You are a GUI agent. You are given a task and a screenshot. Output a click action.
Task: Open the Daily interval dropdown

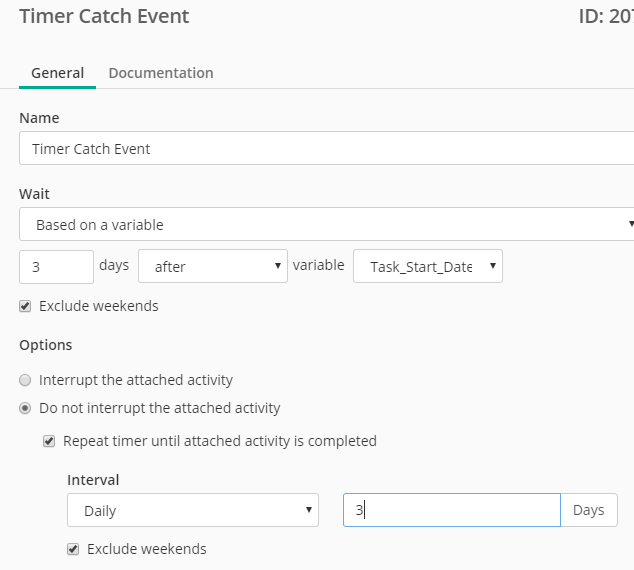click(x=192, y=510)
